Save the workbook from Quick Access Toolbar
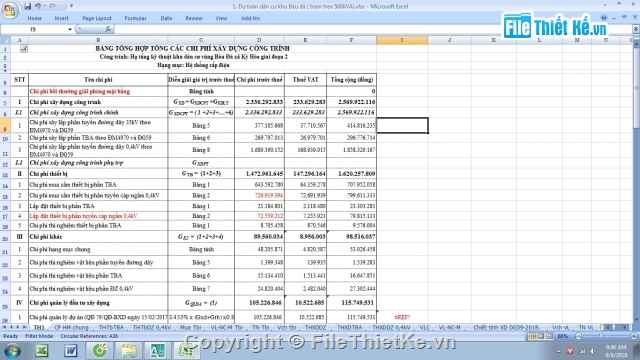Screen dimensions: 640x360 click(x=27, y=6)
